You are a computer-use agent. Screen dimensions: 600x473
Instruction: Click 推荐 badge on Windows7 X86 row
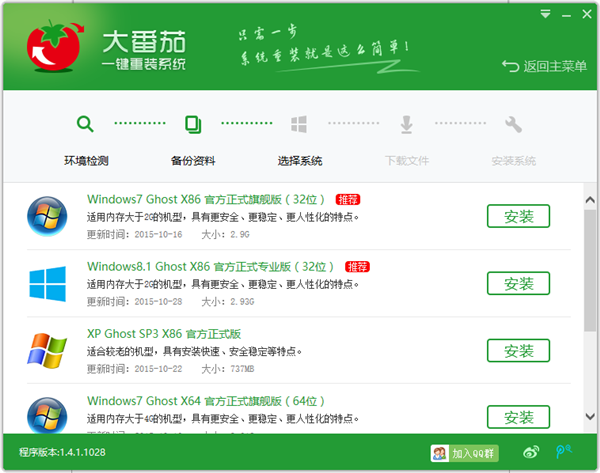(x=348, y=199)
